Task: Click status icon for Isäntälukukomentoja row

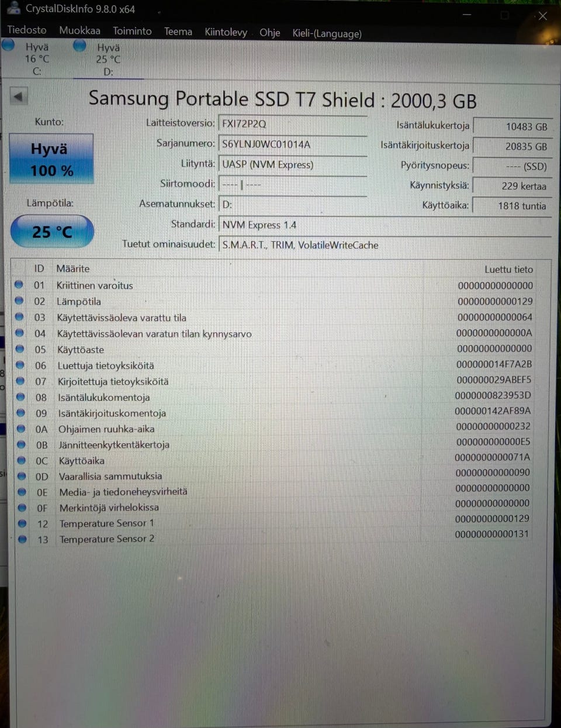Action: coord(21,396)
